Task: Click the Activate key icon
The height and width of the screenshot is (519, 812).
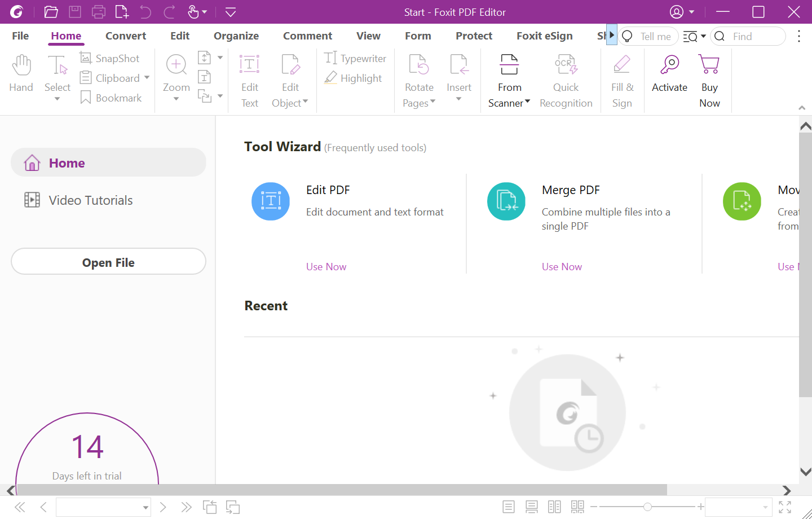Action: pos(670,73)
